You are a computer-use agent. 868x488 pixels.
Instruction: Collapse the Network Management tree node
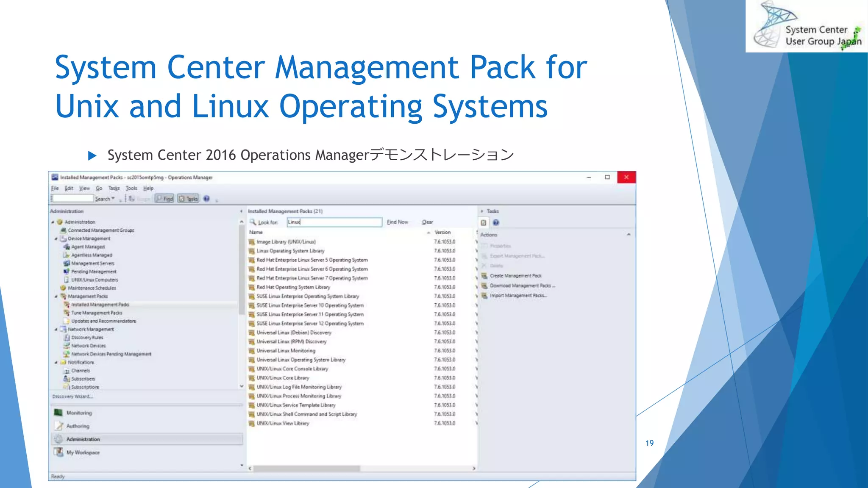click(x=56, y=330)
